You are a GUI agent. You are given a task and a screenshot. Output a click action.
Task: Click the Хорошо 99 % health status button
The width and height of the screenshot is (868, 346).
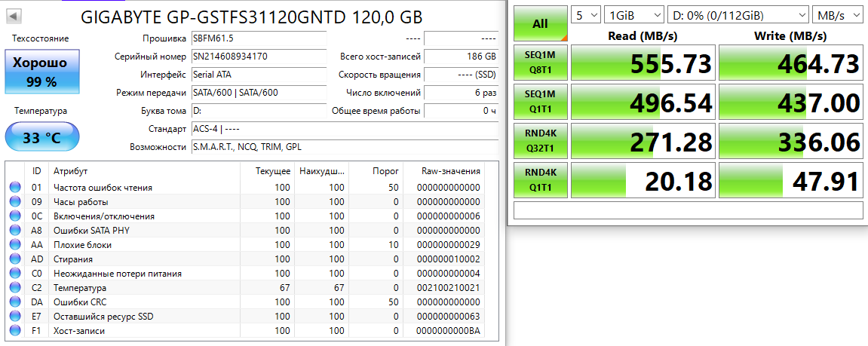pos(42,72)
